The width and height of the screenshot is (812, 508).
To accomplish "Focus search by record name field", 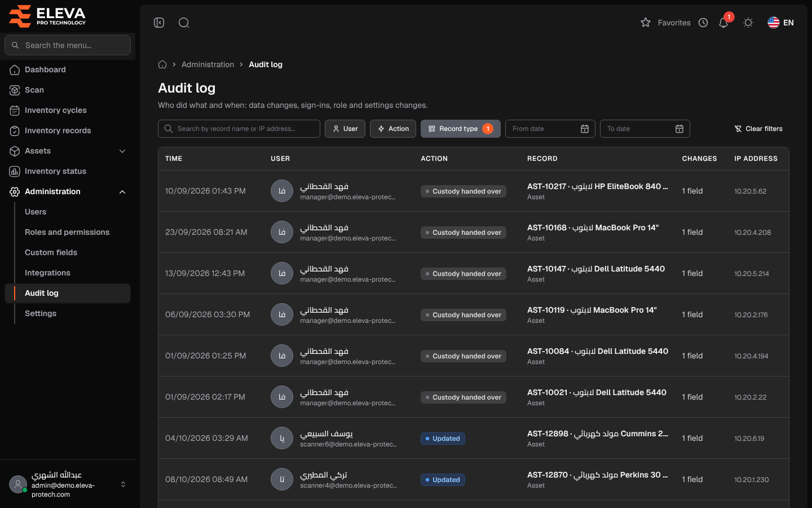I will pyautogui.click(x=239, y=129).
